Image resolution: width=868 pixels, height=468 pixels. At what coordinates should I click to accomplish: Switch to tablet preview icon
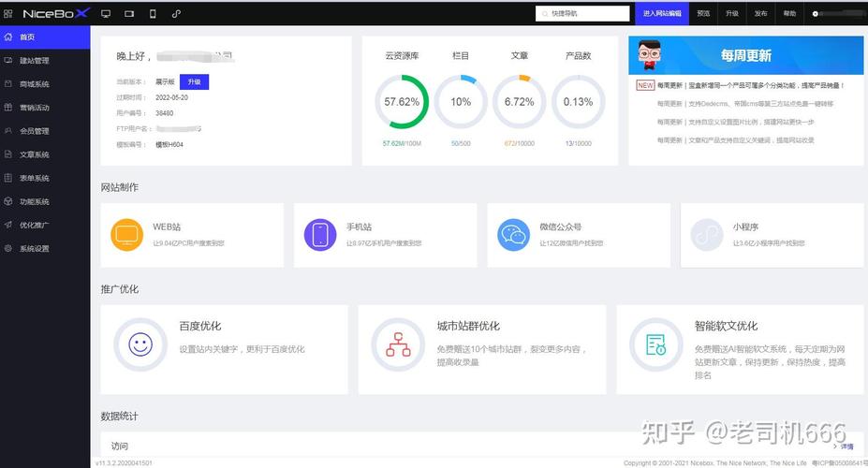(x=129, y=14)
